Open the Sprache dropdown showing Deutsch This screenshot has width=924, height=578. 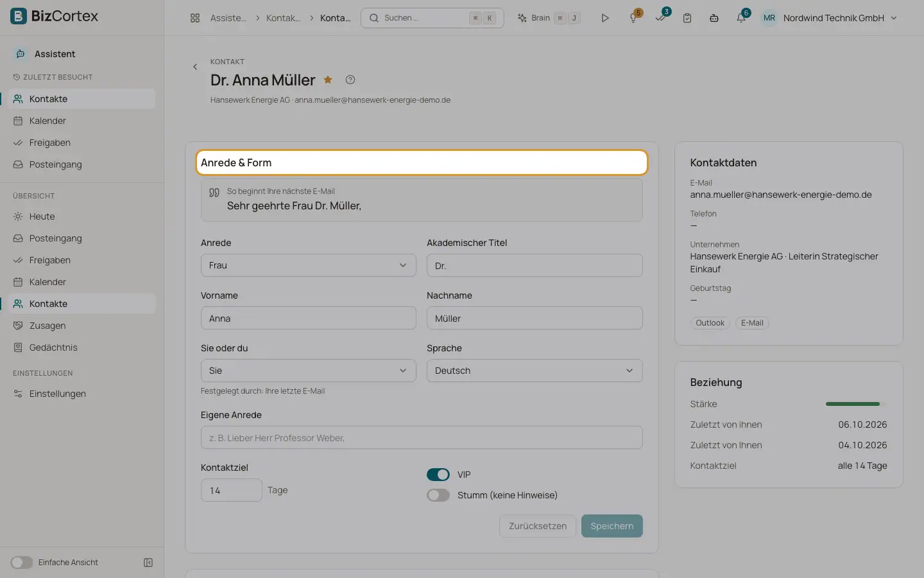[x=535, y=371]
